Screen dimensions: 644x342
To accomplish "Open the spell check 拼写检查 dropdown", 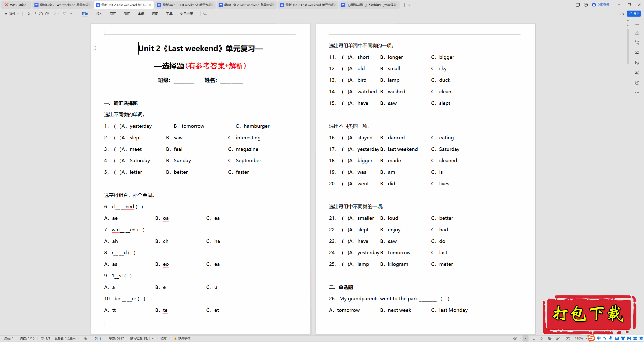I will coord(142,338).
